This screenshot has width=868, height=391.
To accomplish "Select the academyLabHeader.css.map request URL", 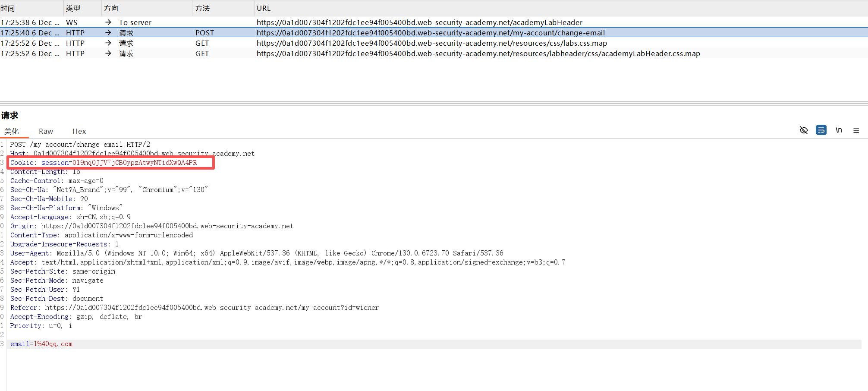I will pyautogui.click(x=478, y=54).
